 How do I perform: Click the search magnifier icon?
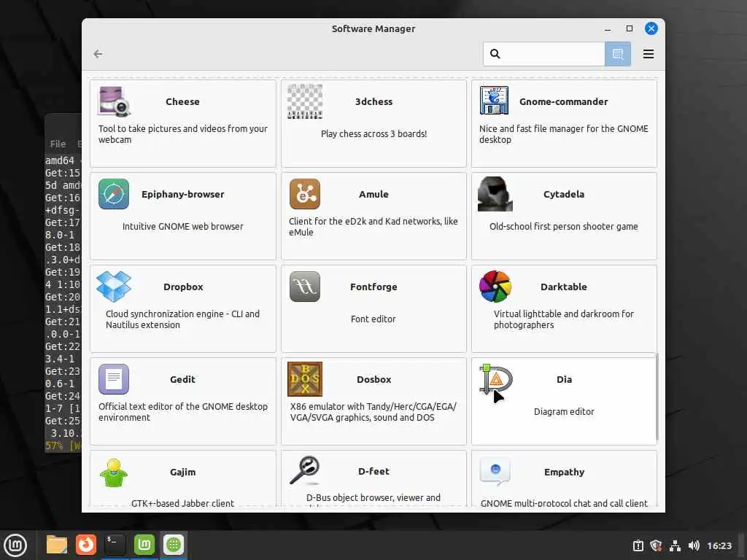[495, 54]
